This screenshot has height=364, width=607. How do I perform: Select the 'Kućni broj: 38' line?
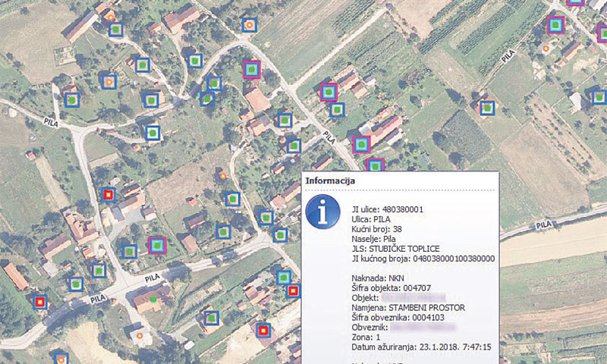click(x=376, y=229)
